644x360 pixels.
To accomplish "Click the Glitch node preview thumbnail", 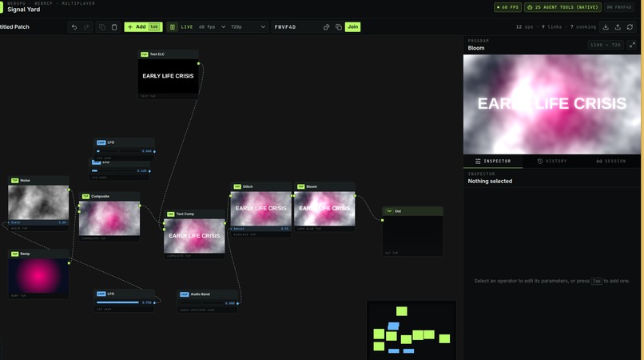I will click(261, 209).
